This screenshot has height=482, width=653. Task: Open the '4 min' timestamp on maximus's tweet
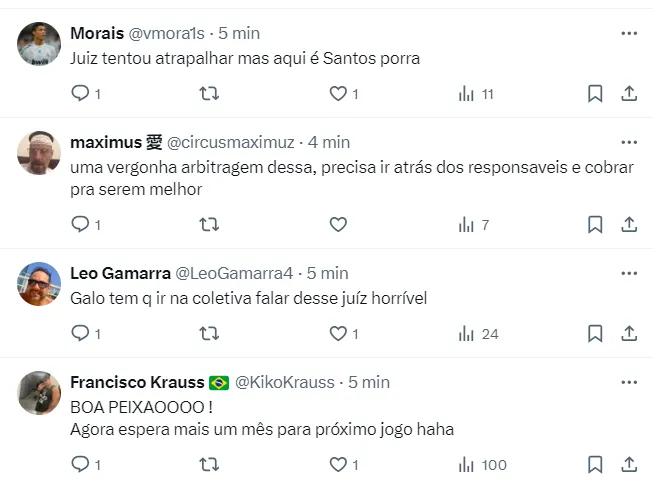pyautogui.click(x=329, y=142)
